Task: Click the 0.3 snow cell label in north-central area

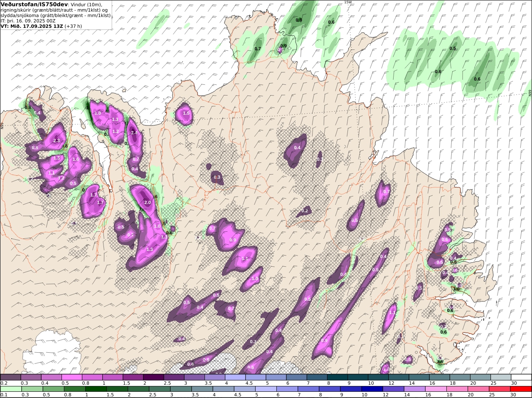Action: [x=217, y=177]
